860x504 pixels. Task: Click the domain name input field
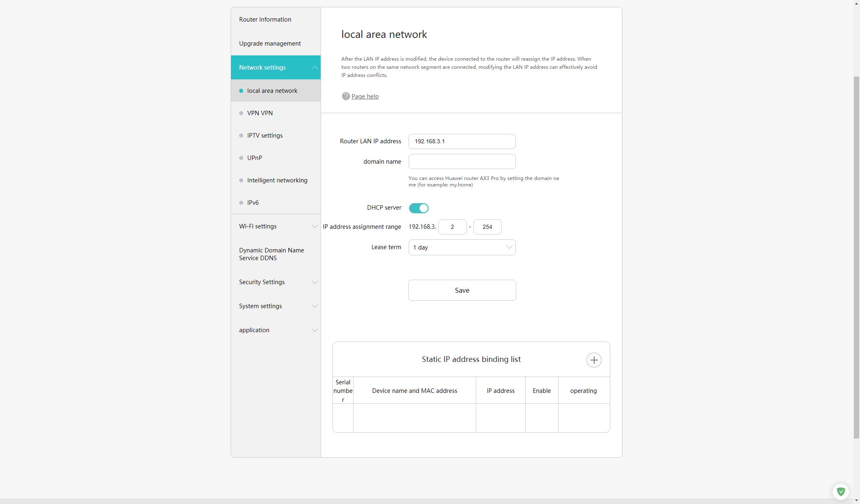462,162
